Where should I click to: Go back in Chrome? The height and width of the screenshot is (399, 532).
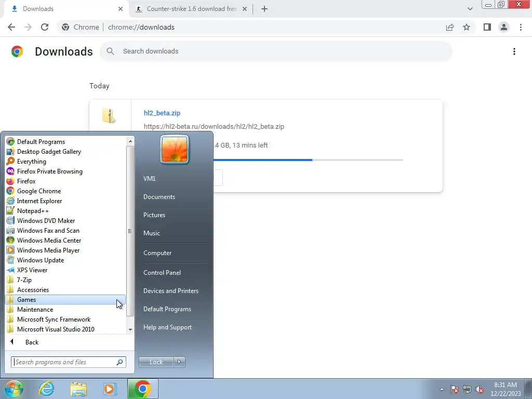[x=11, y=27]
